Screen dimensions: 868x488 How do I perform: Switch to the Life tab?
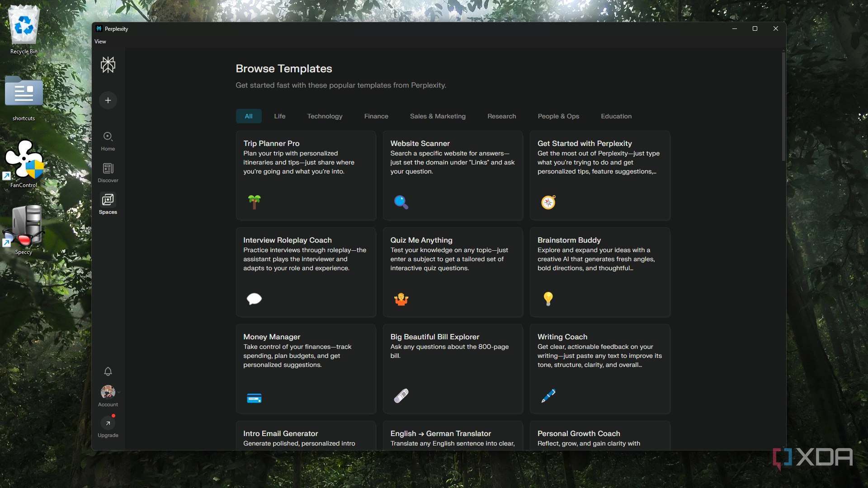[280, 116]
